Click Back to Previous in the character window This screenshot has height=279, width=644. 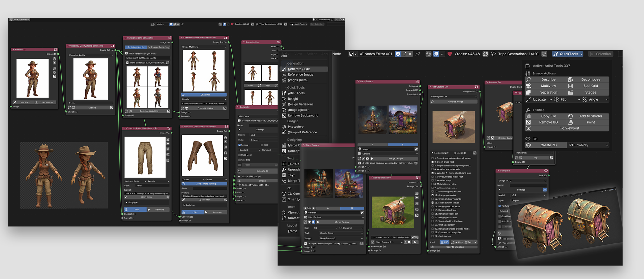(x=19, y=19)
